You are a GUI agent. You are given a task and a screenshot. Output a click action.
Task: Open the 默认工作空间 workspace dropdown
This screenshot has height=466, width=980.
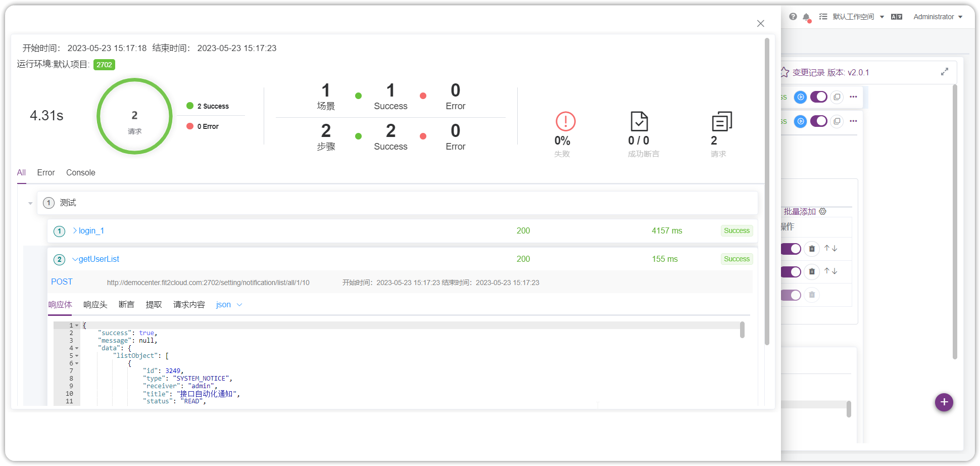858,17
